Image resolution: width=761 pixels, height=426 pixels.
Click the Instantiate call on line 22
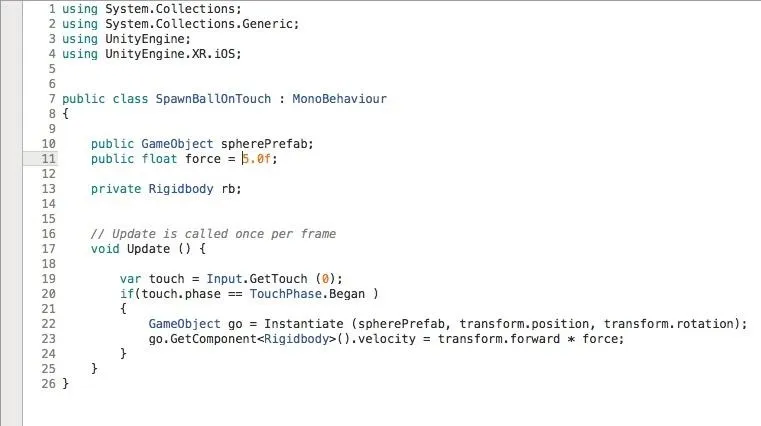[x=303, y=324]
